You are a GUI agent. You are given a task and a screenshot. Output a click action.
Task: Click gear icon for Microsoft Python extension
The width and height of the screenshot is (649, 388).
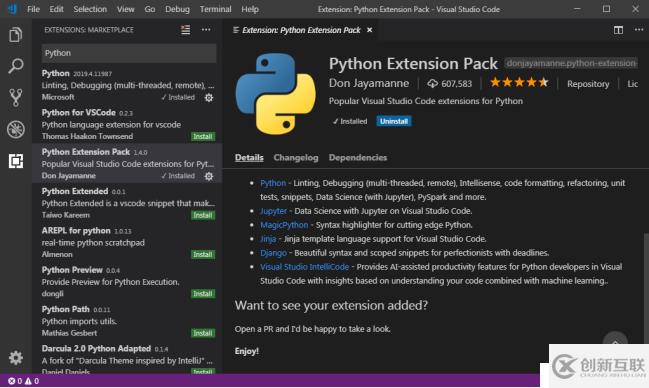pyautogui.click(x=209, y=97)
